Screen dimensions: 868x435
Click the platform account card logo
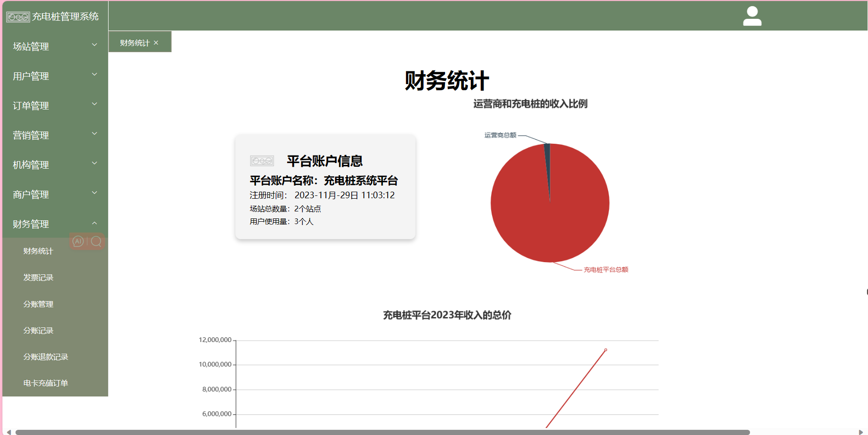(262, 161)
